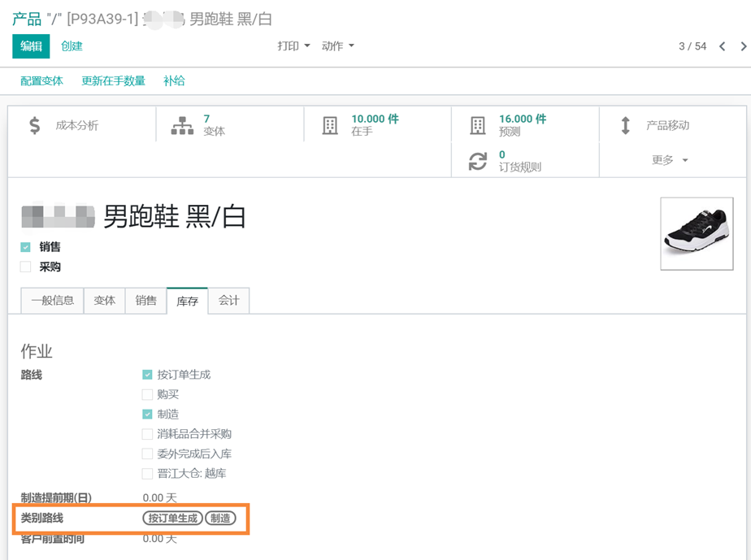Expand the 更多 dropdown

670,160
